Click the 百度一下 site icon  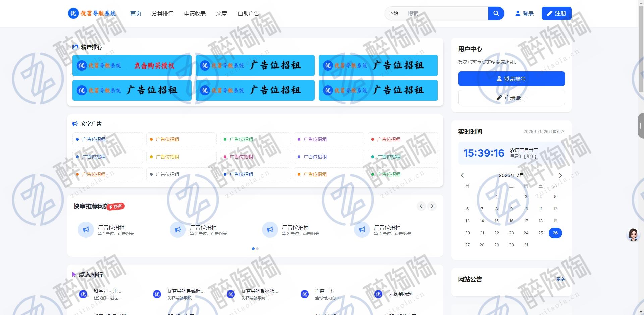305,294
